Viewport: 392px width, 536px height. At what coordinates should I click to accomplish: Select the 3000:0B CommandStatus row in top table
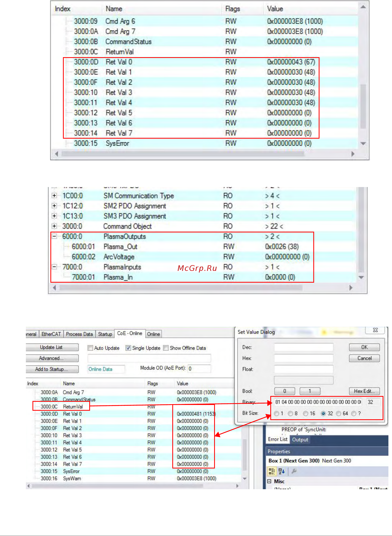pos(205,41)
